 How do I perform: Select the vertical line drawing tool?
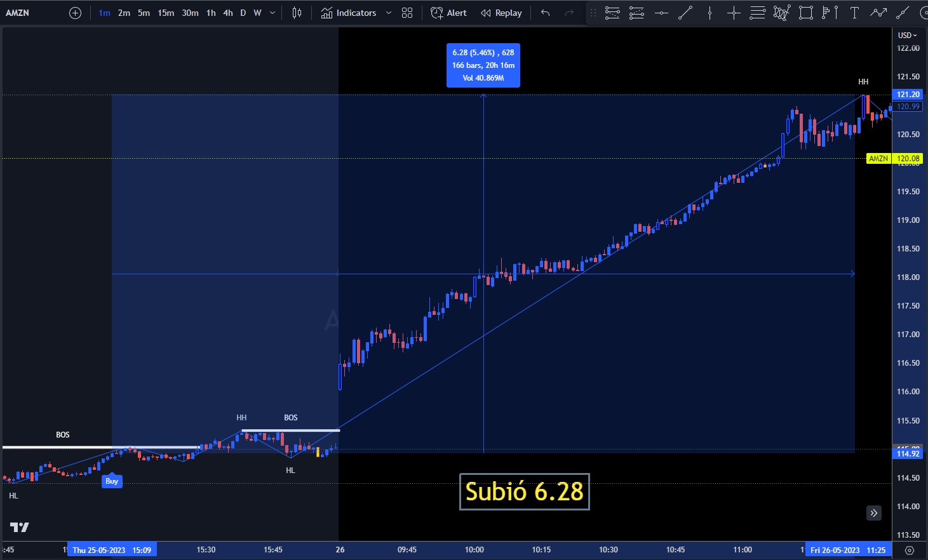709,13
